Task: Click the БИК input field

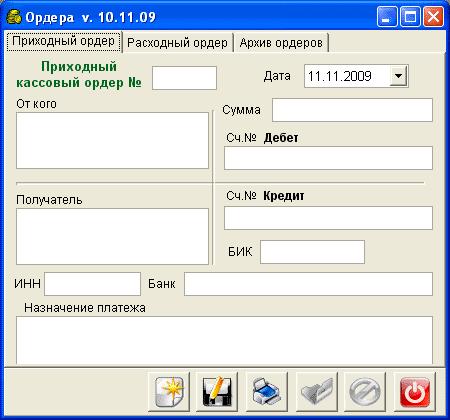Action: click(312, 252)
